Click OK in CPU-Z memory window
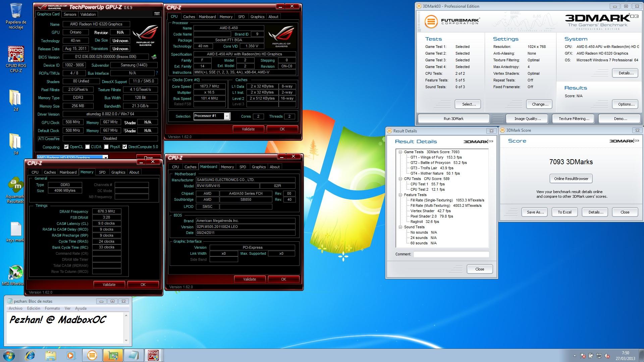The height and width of the screenshot is (362, 644). [143, 285]
